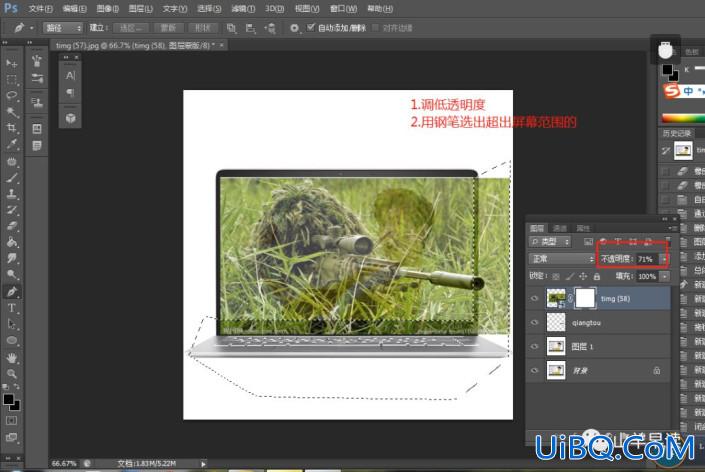Open path arrangement icon in options bar
This screenshot has width=705, height=472.
(270, 28)
